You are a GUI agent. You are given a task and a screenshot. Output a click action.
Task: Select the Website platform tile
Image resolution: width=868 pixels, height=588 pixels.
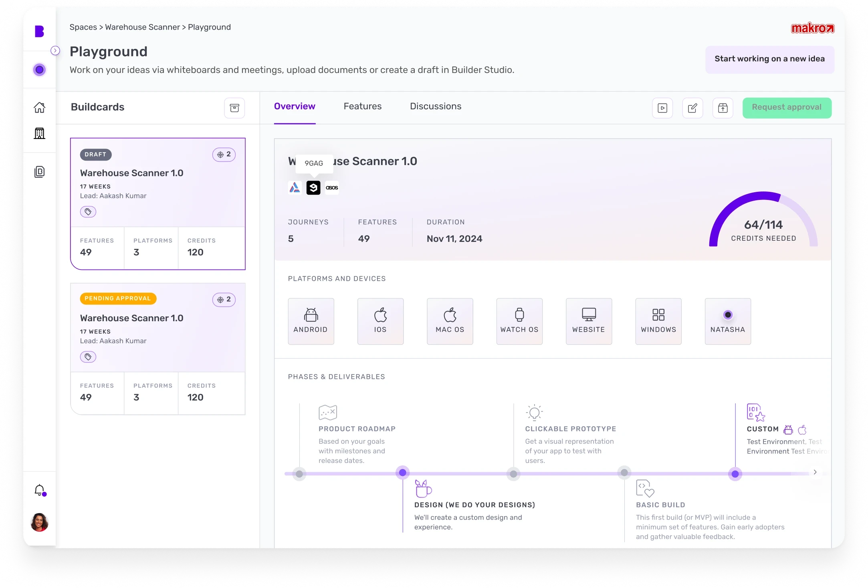[589, 321]
